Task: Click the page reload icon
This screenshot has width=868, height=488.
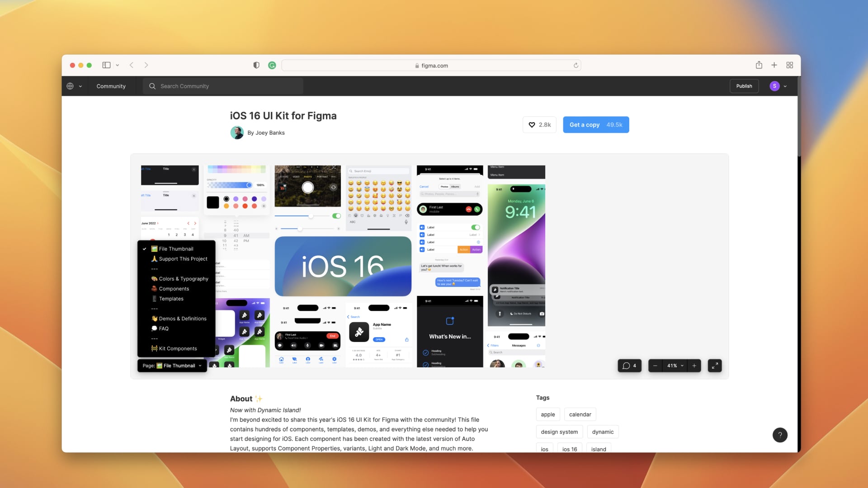Action: coord(576,65)
